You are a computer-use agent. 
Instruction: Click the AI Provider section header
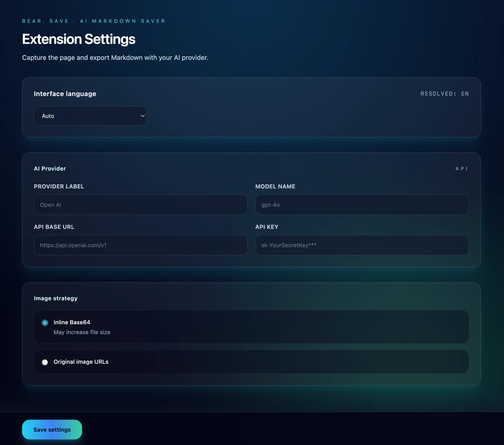coord(50,168)
